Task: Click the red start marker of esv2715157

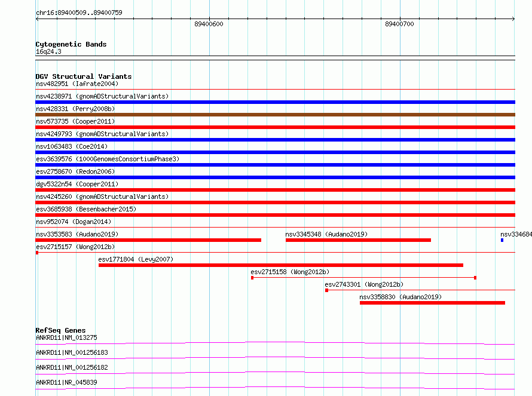Action: click(37, 253)
